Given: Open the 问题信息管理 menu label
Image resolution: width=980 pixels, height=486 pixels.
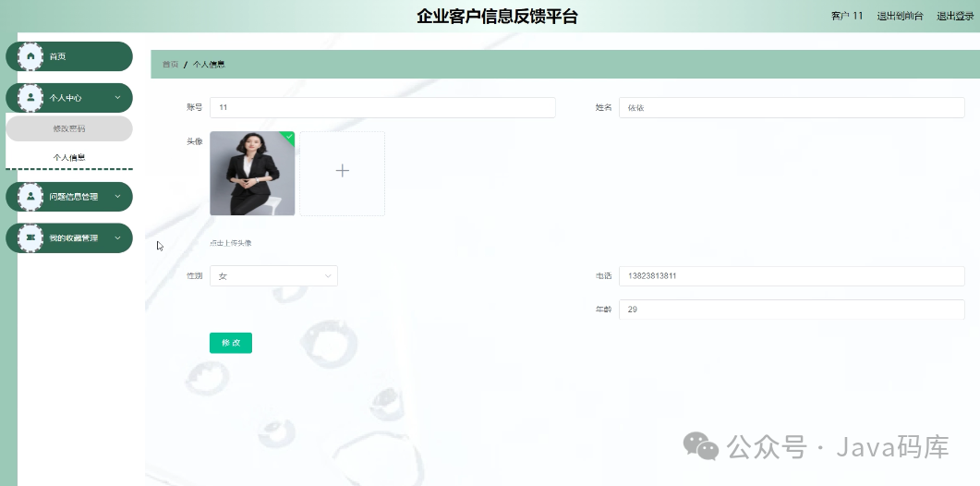Looking at the screenshot, I should [74, 197].
